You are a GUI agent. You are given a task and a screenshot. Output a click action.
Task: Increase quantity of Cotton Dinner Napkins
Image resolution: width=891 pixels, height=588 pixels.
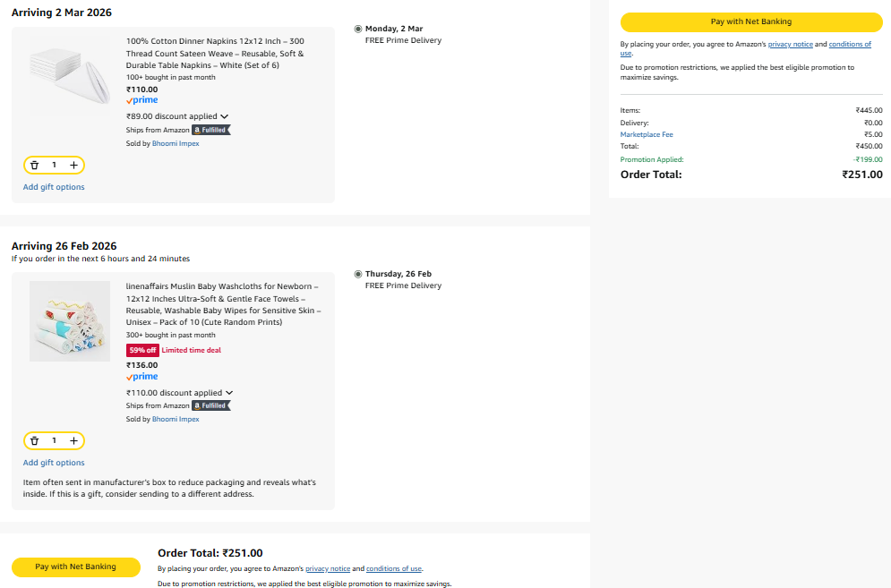point(73,165)
